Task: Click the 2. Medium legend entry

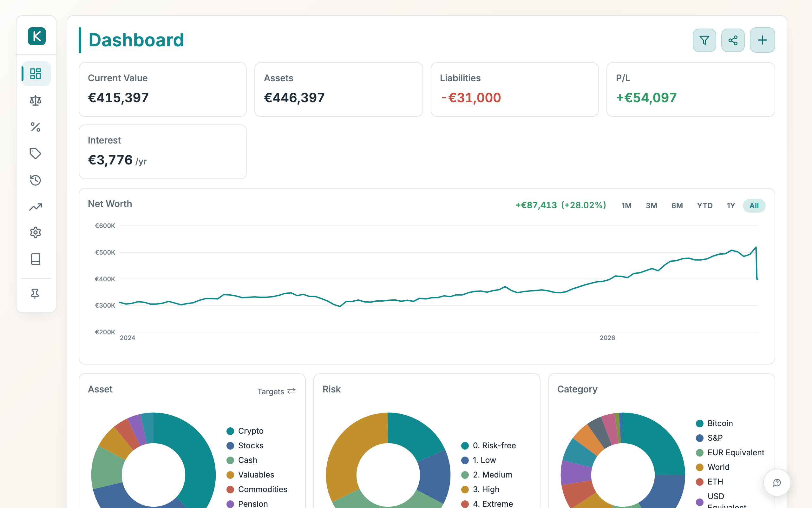Action: click(487, 475)
